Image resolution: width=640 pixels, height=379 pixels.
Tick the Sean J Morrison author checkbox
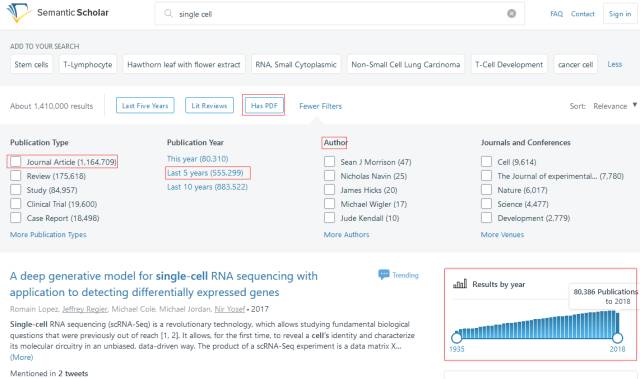[x=329, y=162]
